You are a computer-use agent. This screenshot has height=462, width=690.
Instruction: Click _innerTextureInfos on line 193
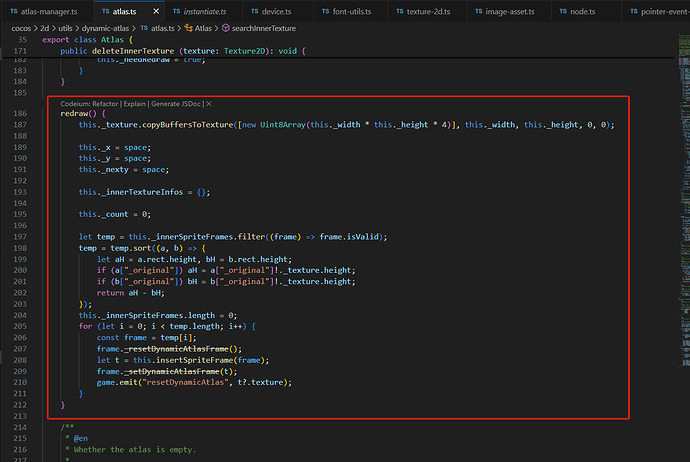point(142,192)
